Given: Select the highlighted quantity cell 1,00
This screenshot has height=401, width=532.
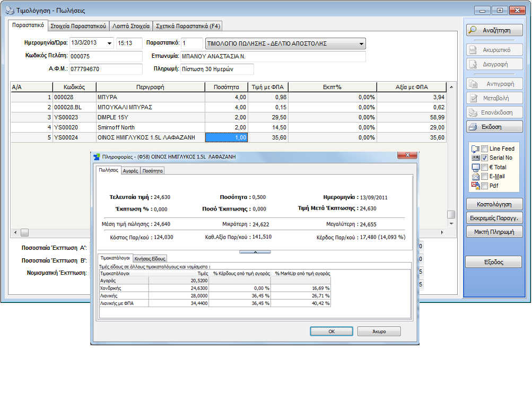Looking at the screenshot, I should tap(226, 137).
